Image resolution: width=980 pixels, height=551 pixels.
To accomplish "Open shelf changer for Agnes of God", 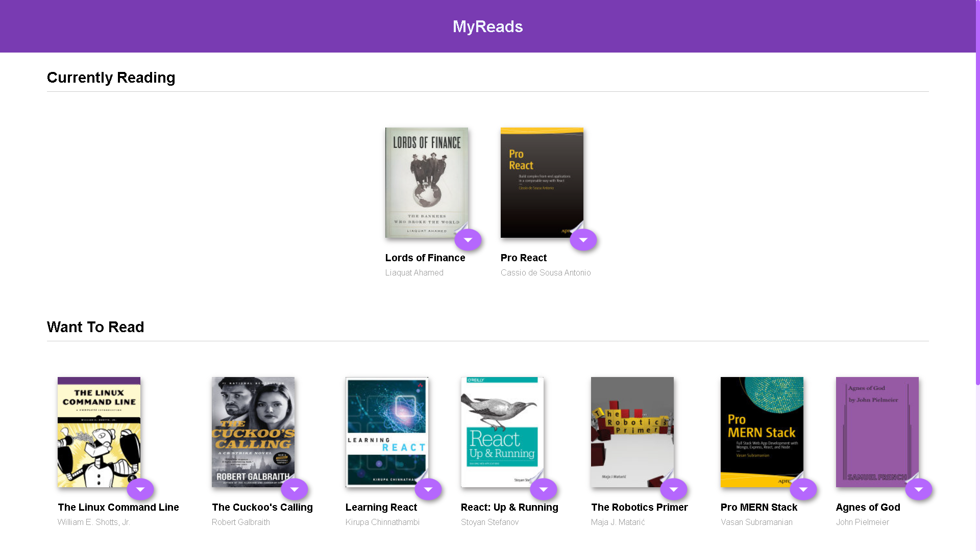I will click(919, 489).
